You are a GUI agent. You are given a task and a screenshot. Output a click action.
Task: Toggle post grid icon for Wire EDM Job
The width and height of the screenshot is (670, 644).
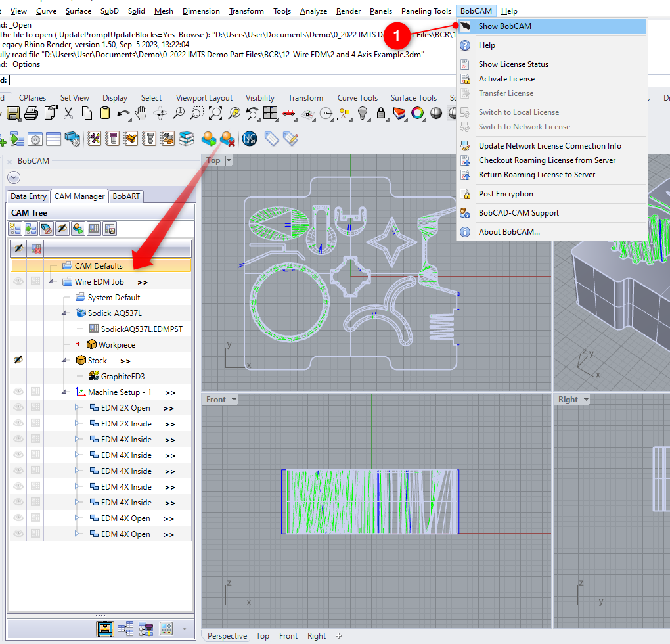point(35,281)
